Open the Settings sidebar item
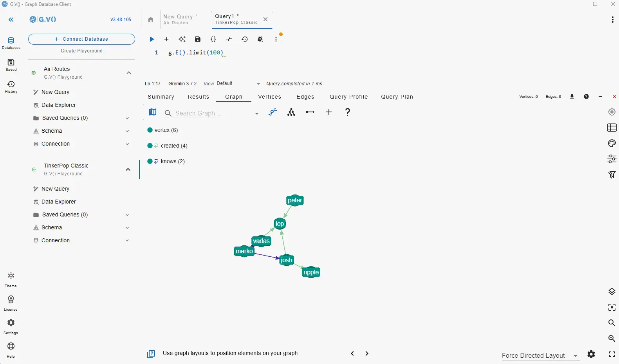The height and width of the screenshot is (364, 619). pyautogui.click(x=11, y=327)
